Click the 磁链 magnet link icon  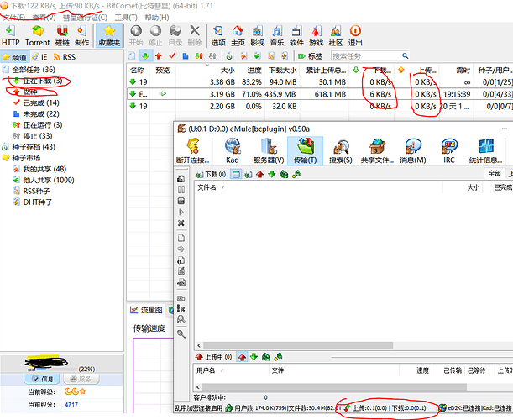62,35
